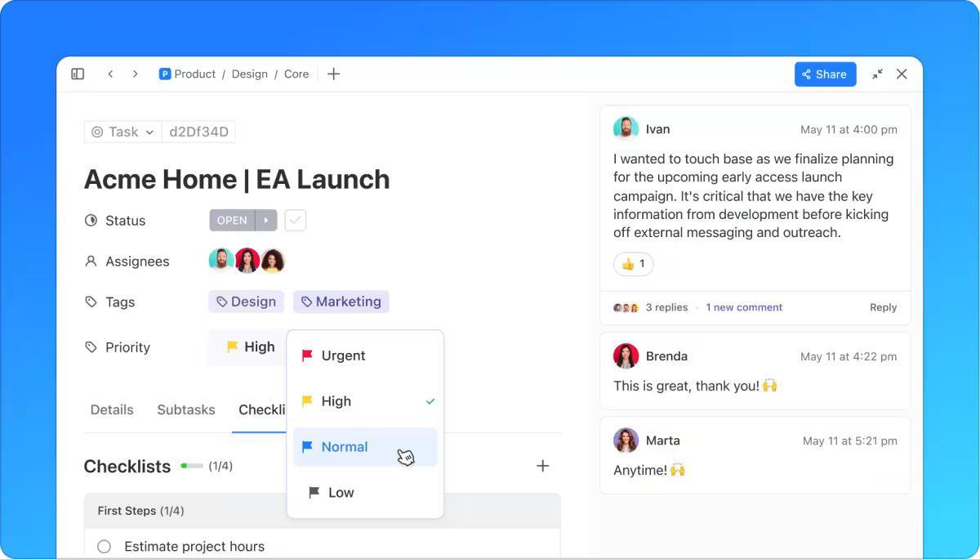Image resolution: width=980 pixels, height=559 pixels.
Task: Click the Priority field label
Action: [x=127, y=347]
